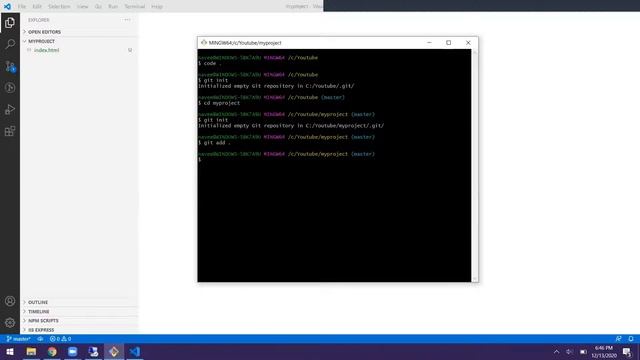Image resolution: width=640 pixels, height=360 pixels.
Task: Click the Git Bash vertical scrollbar
Action: point(475,165)
